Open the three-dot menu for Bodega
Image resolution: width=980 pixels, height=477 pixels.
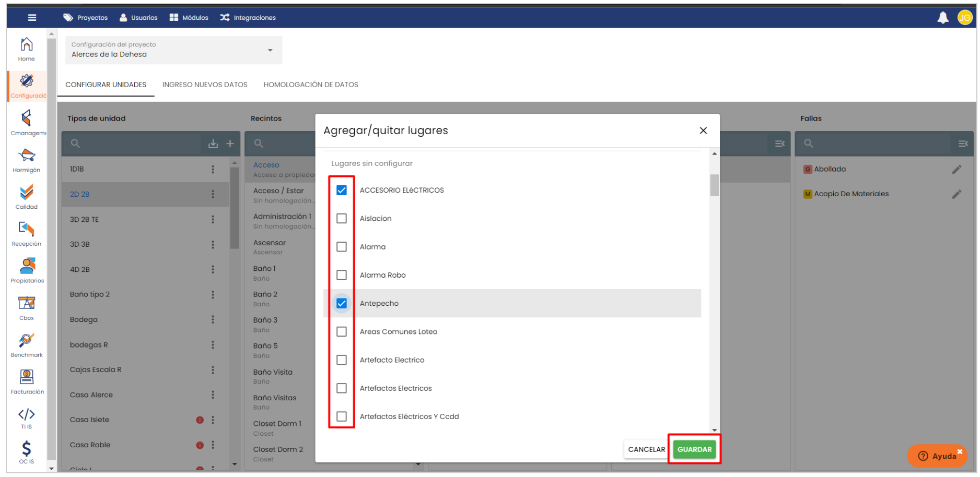pyautogui.click(x=213, y=319)
